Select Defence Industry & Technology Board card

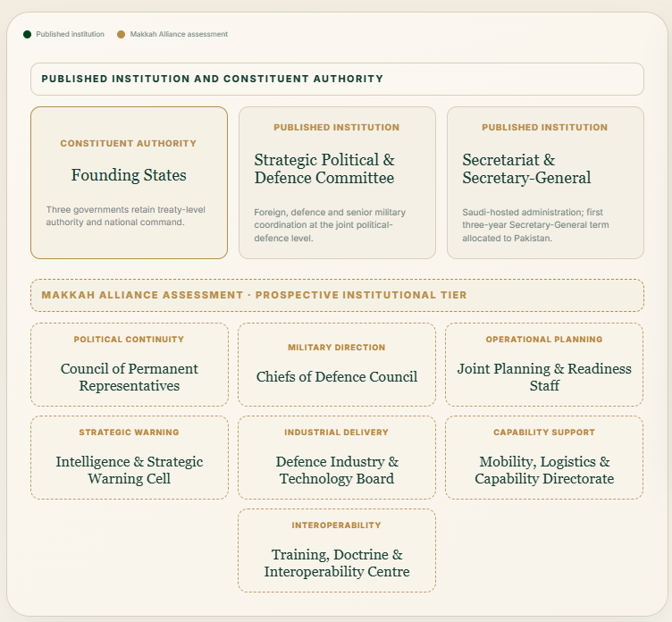(337, 458)
